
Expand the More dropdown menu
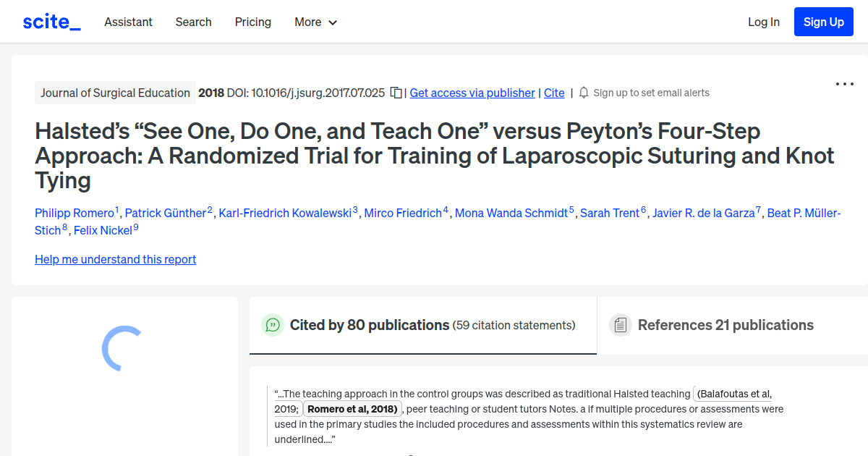(x=315, y=22)
